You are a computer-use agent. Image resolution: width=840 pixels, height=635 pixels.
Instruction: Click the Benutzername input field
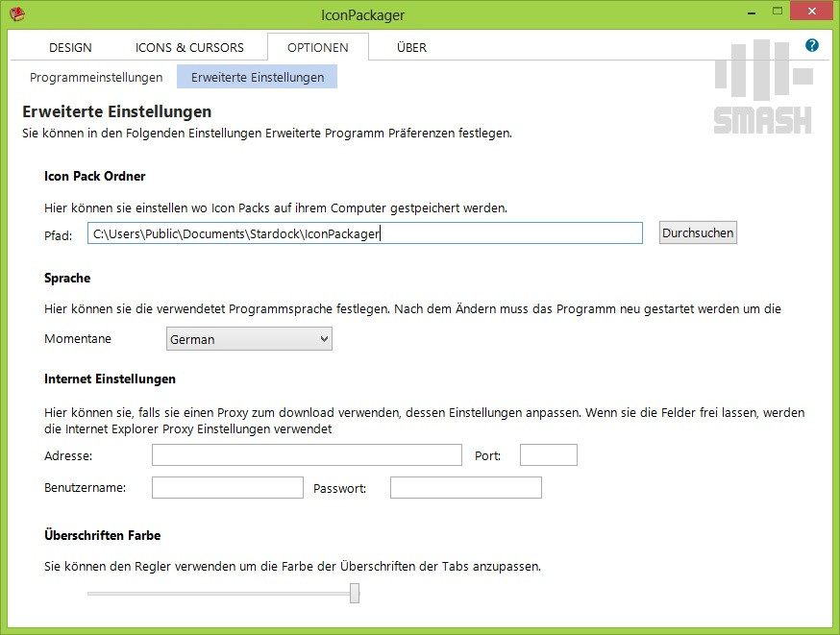tap(228, 488)
